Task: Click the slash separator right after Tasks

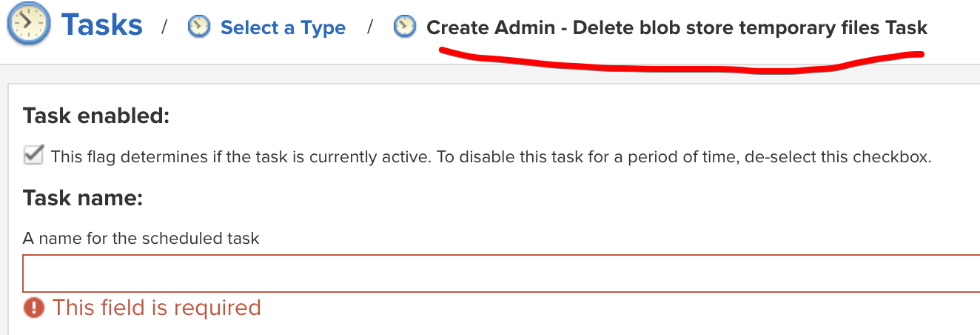Action: (164, 28)
